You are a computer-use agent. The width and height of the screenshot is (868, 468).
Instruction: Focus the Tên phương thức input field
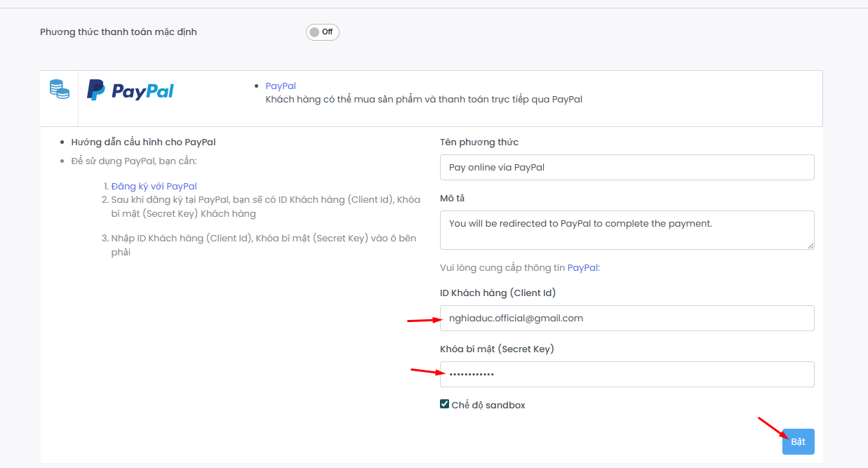(627, 167)
